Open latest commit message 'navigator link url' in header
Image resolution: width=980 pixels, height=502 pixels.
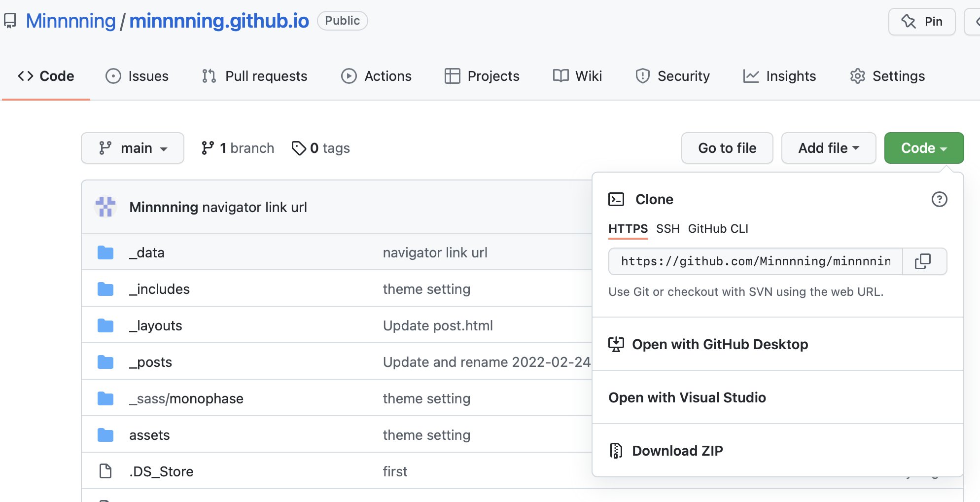click(x=255, y=207)
